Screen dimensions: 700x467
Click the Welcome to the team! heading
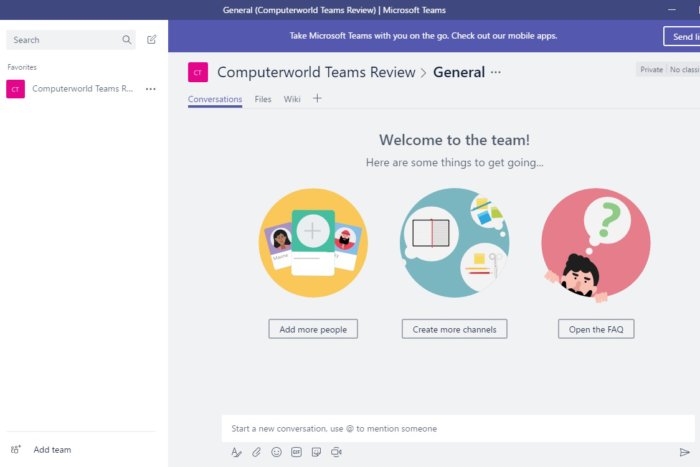(x=454, y=140)
